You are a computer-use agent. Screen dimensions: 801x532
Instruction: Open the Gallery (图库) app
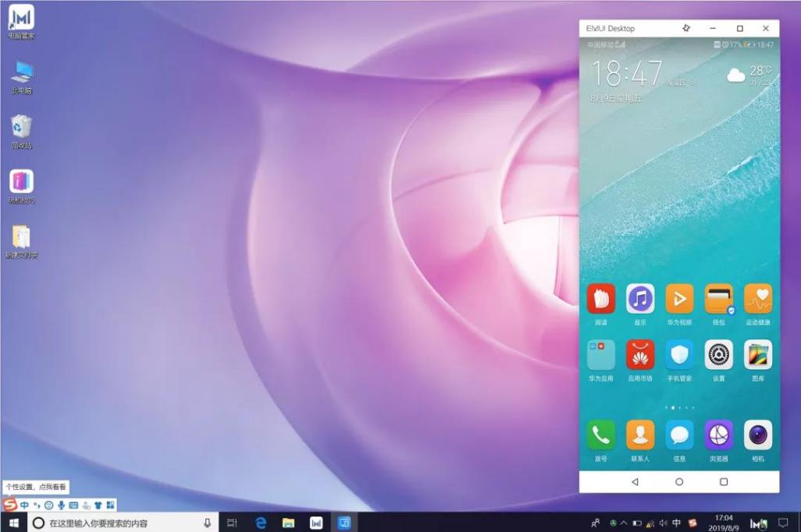click(756, 356)
